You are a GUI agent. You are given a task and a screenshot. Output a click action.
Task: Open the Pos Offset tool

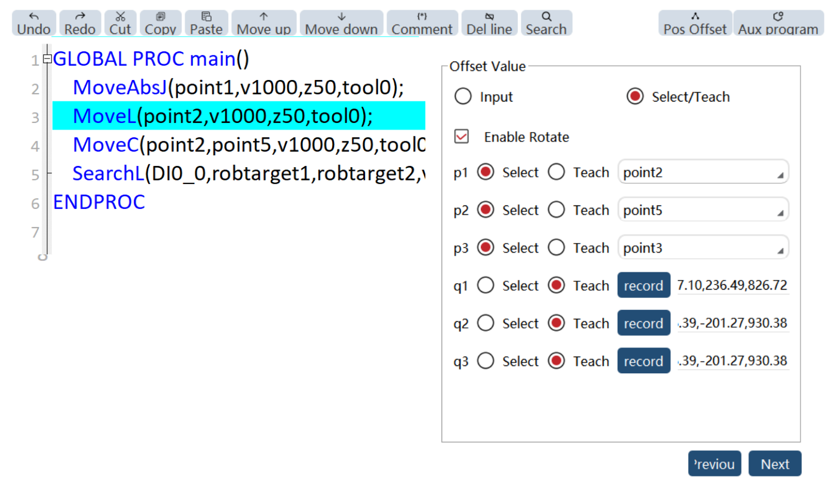pyautogui.click(x=695, y=23)
